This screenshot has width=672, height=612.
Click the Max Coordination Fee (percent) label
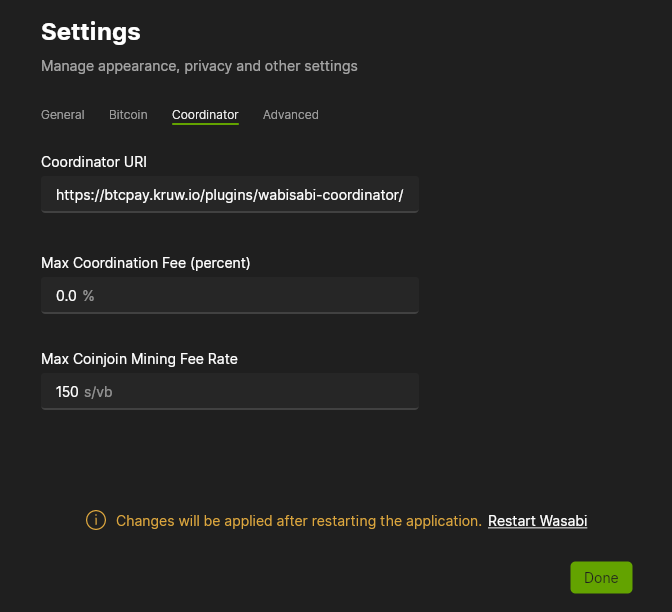pyautogui.click(x=145, y=263)
